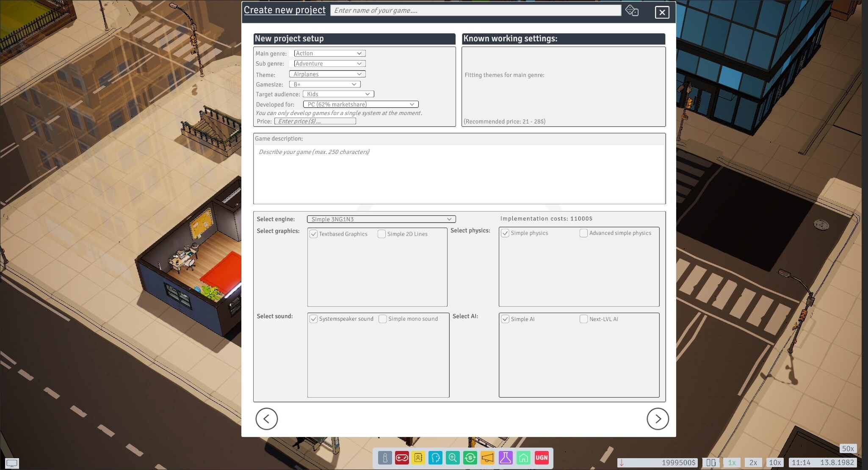This screenshot has width=868, height=470.
Task: Click the UGN news icon
Action: 542,458
